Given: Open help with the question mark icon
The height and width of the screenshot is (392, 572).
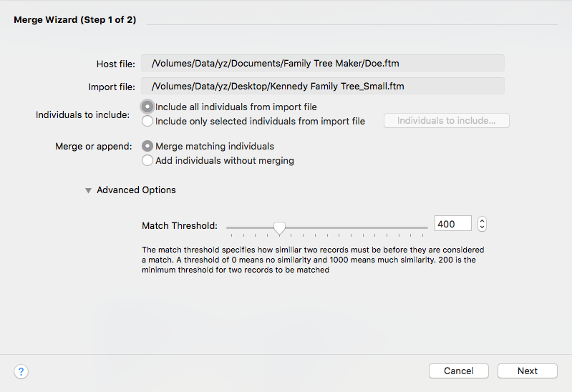Looking at the screenshot, I should [21, 371].
